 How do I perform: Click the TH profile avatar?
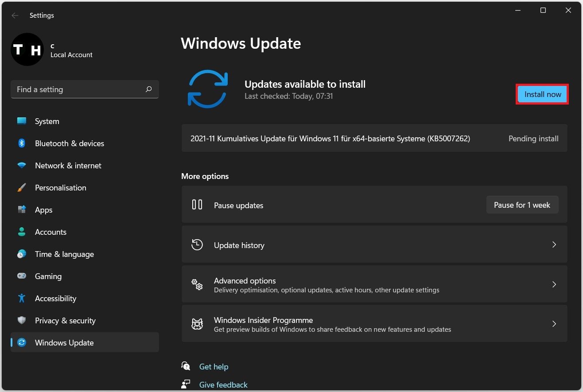(x=27, y=50)
